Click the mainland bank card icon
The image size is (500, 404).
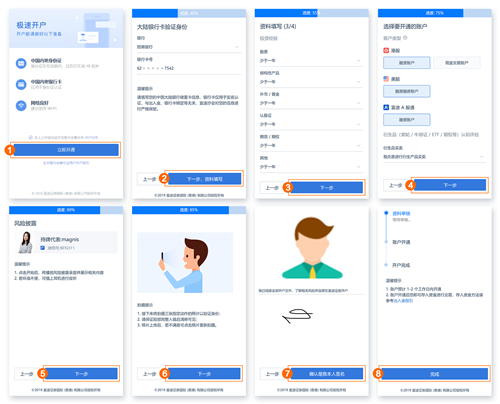(x=21, y=84)
